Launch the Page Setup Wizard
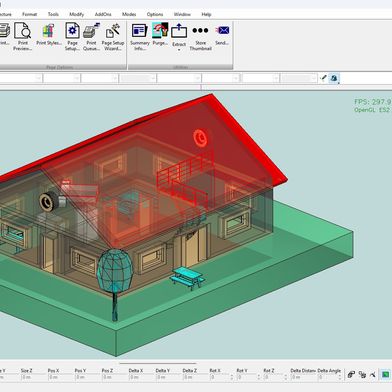The height and width of the screenshot is (392, 392). click(113, 36)
